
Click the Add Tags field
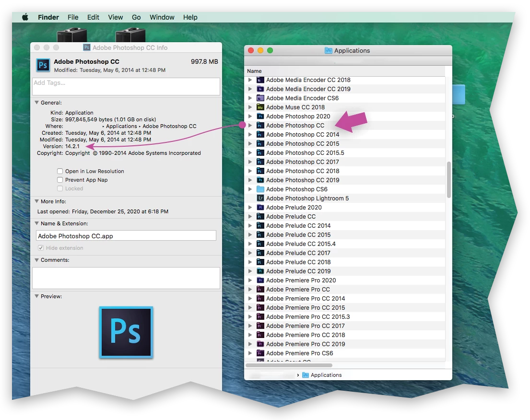pyautogui.click(x=126, y=86)
